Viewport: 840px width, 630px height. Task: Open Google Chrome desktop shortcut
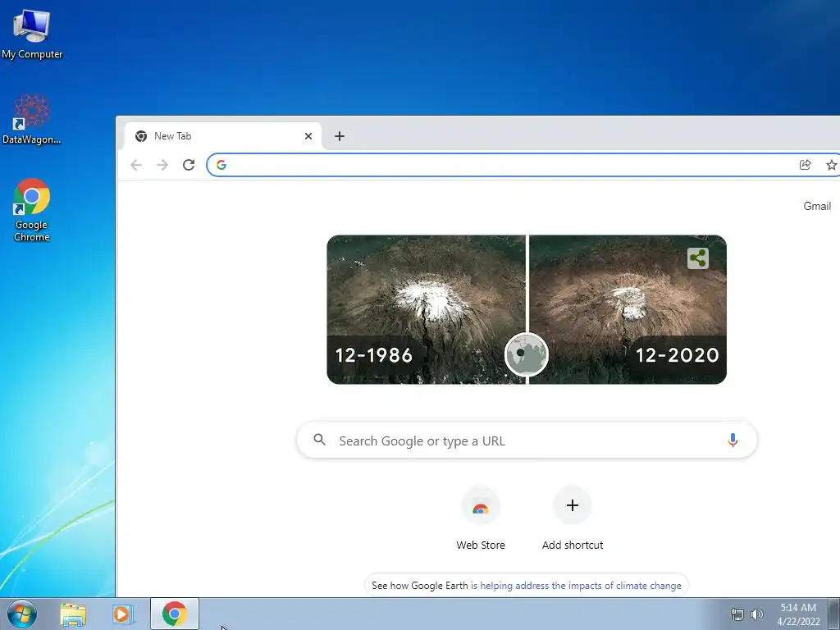[32, 210]
